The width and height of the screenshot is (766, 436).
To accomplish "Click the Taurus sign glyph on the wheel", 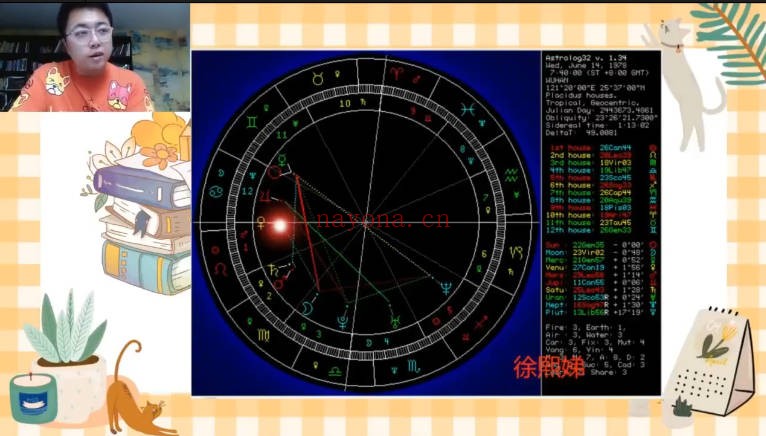I will (318, 78).
